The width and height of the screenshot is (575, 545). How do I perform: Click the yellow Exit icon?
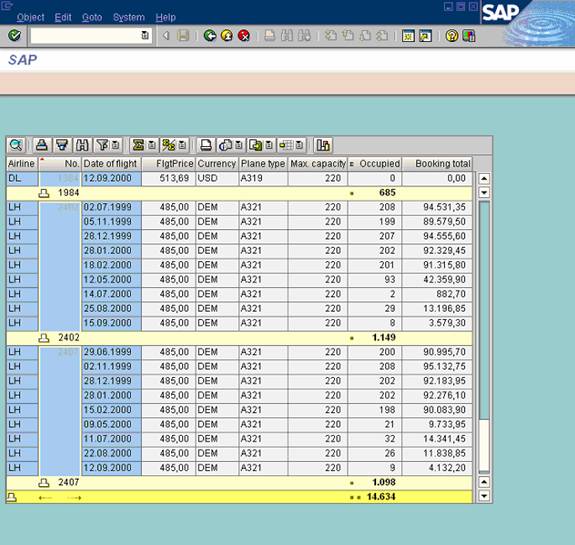point(227,36)
